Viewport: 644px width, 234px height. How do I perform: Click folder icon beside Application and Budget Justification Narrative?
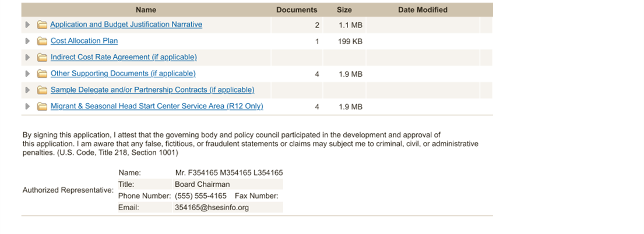click(x=42, y=25)
